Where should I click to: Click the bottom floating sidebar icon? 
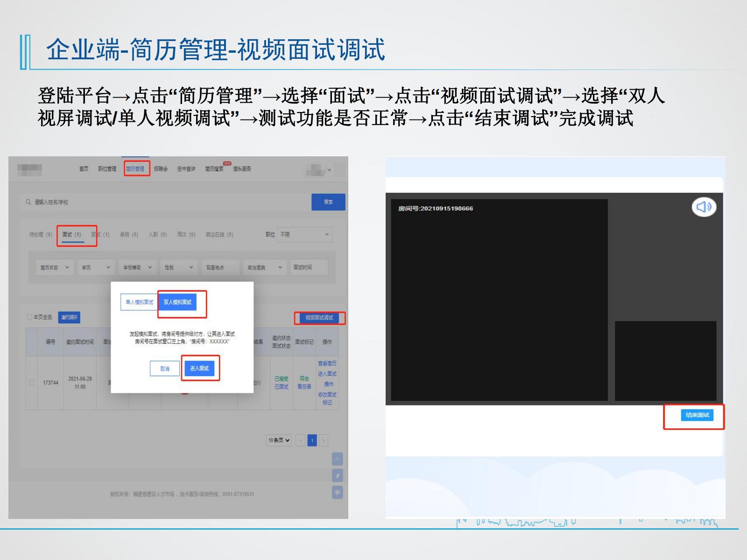(337, 492)
